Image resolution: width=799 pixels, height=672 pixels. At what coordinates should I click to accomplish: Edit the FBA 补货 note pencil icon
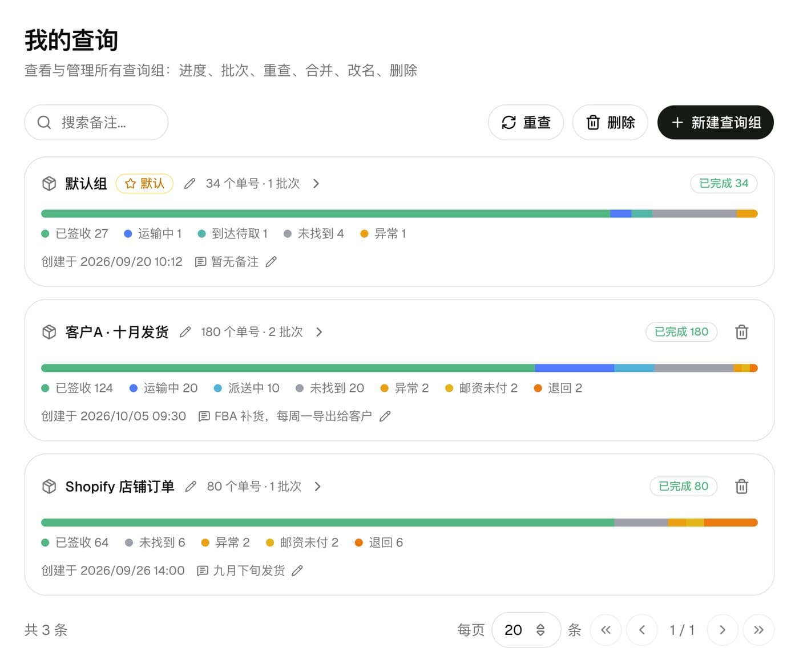coord(385,416)
